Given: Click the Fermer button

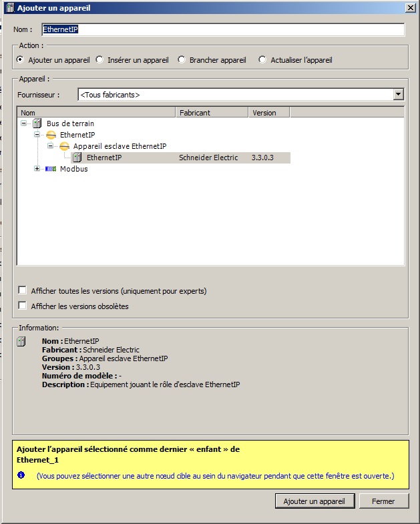Looking at the screenshot, I should tap(383, 501).
